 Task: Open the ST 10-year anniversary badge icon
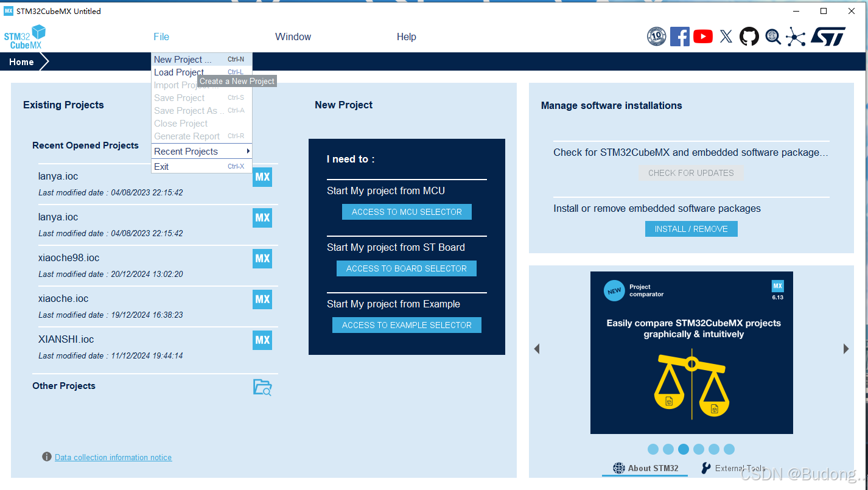[x=656, y=37]
